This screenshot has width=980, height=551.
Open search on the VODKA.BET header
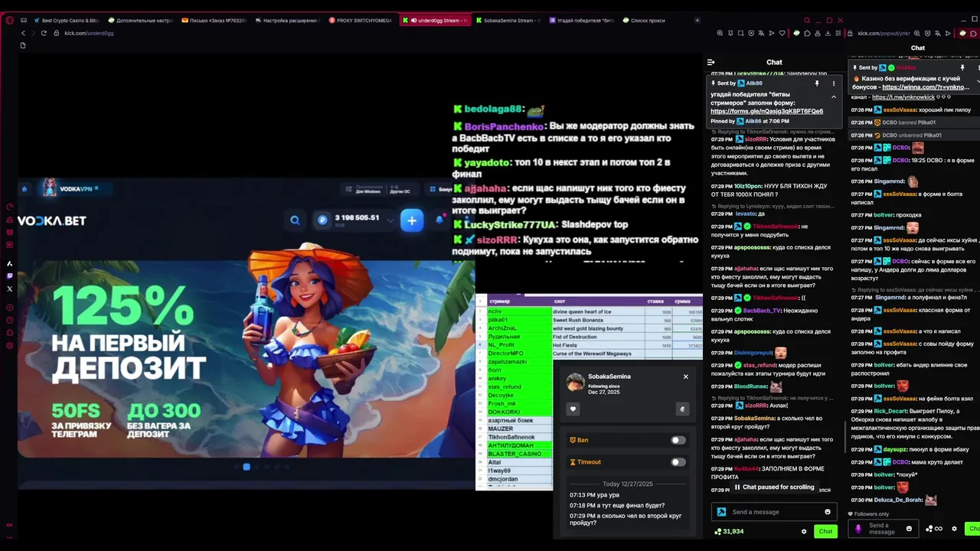click(x=295, y=220)
